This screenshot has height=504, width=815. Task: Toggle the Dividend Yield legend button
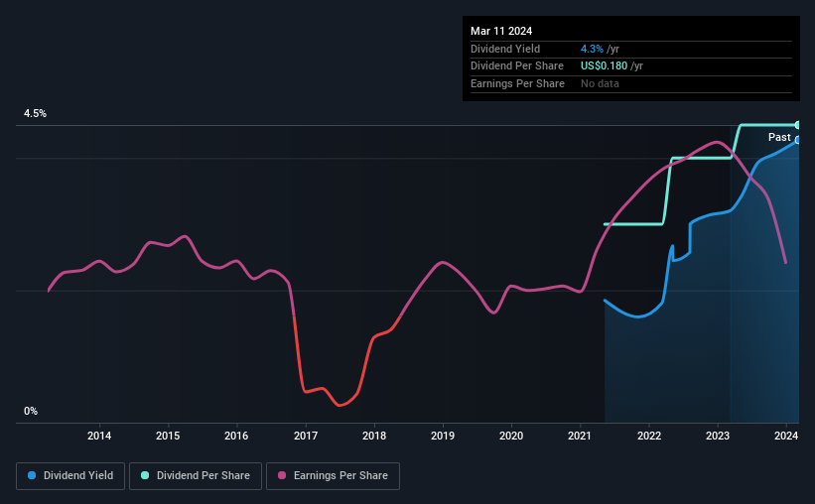click(x=70, y=475)
